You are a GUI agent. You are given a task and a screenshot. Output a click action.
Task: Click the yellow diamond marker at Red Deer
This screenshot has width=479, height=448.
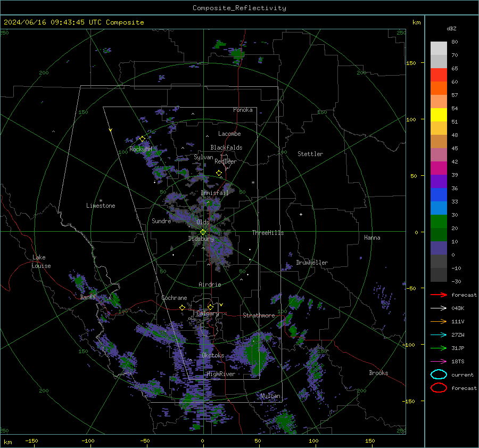[x=219, y=173]
